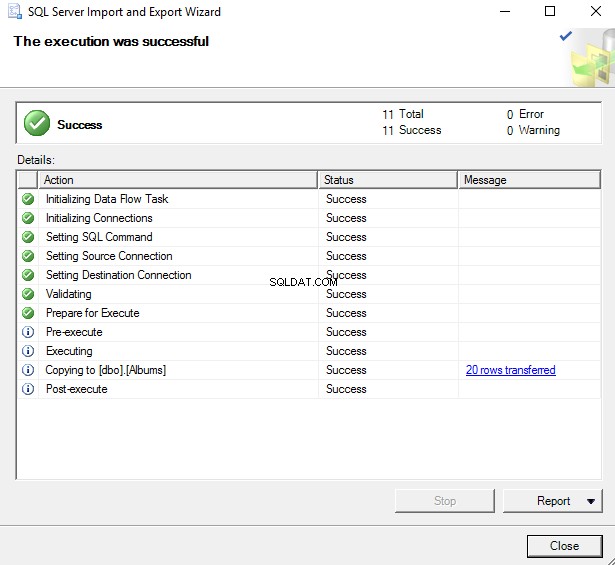Open the 20 rows transferred link

511,370
